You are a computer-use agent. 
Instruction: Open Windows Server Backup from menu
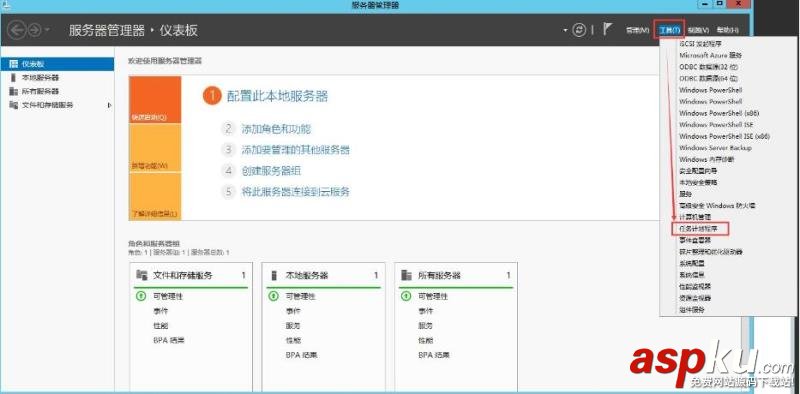715,148
